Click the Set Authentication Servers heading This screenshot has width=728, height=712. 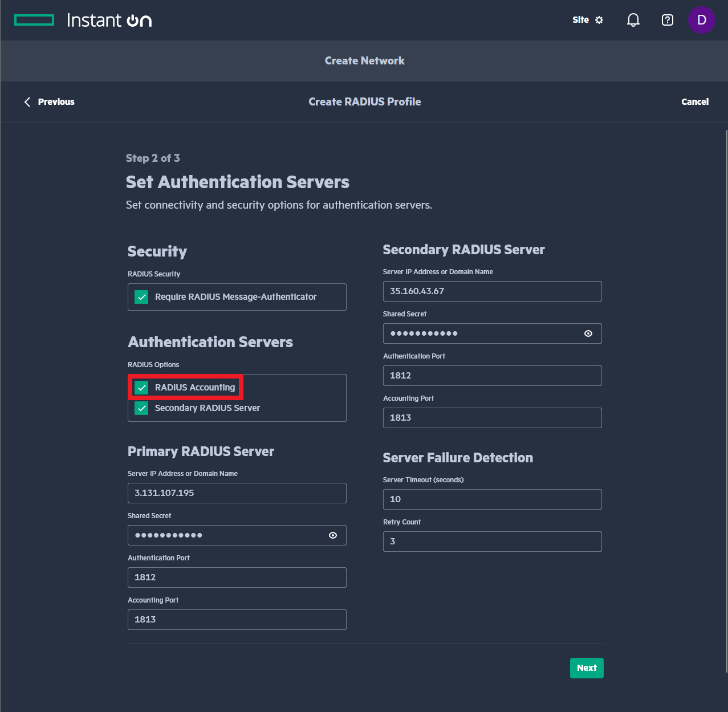(238, 182)
